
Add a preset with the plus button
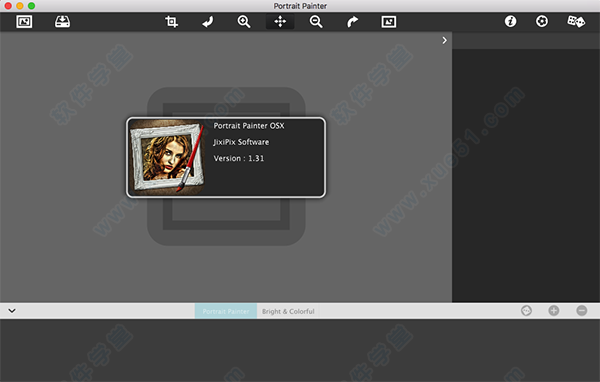click(554, 310)
